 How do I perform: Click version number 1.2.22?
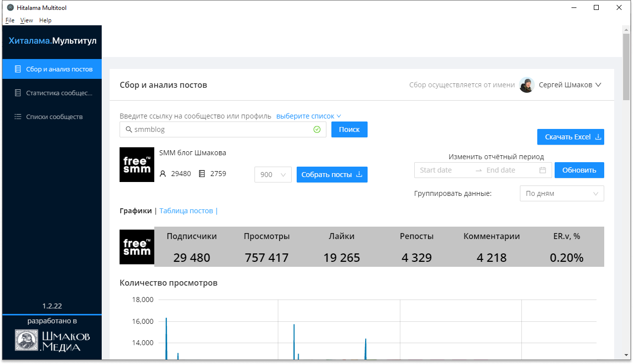click(52, 306)
